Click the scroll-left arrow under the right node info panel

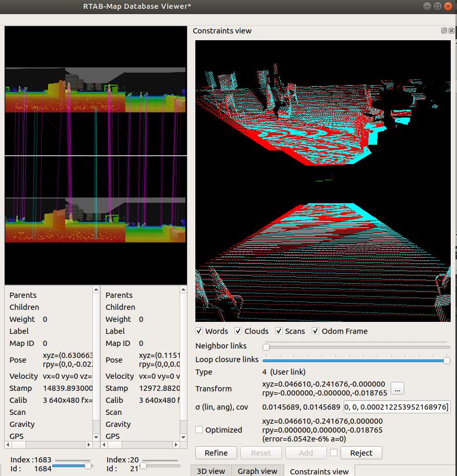coord(104,445)
